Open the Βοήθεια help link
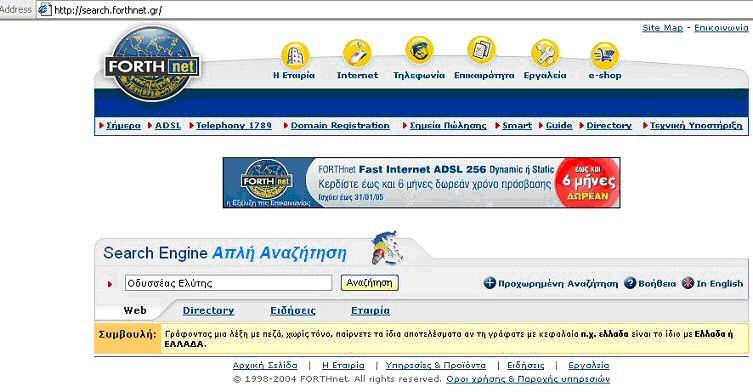 pos(657,283)
